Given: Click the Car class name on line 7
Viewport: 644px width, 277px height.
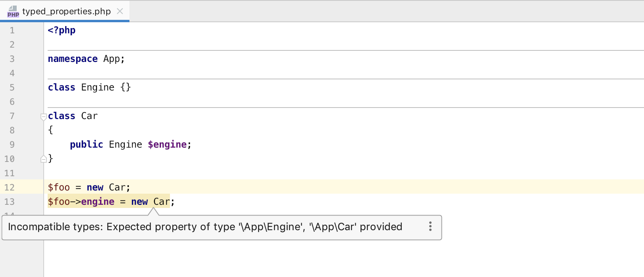Looking at the screenshot, I should click(89, 116).
